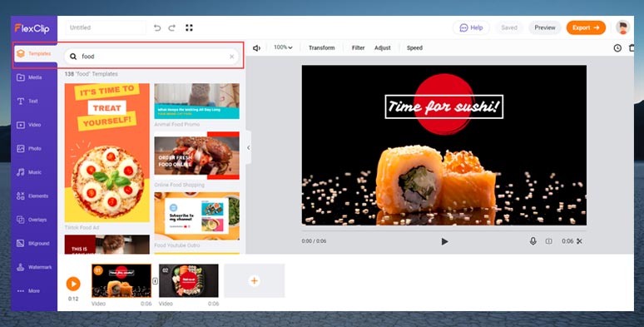Select the Food Youtube Outro template
The width and height of the screenshot is (644, 327).
click(196, 216)
